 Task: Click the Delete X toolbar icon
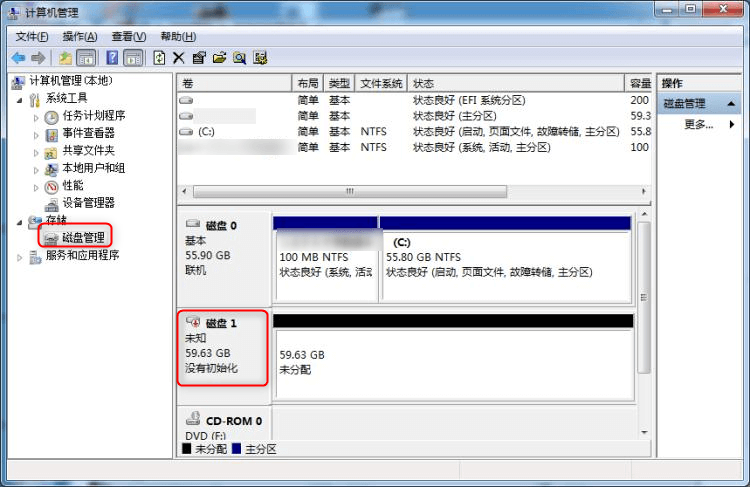click(x=178, y=58)
